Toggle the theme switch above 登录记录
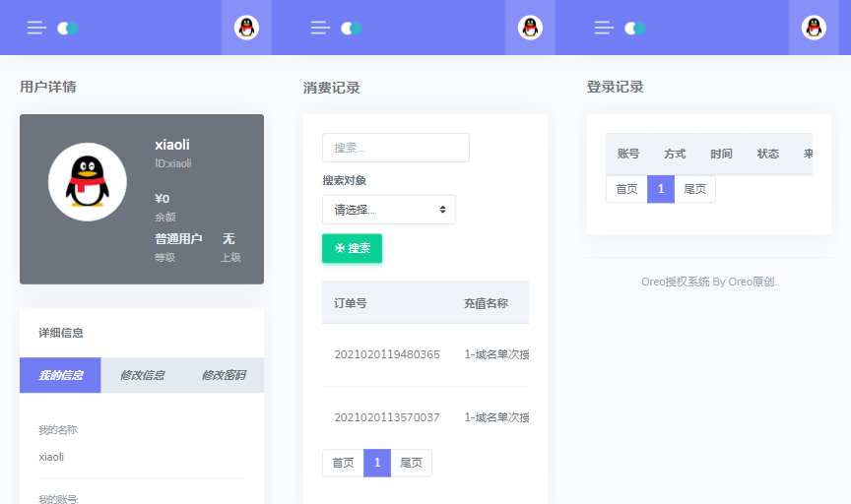851x504 pixels. tap(635, 28)
